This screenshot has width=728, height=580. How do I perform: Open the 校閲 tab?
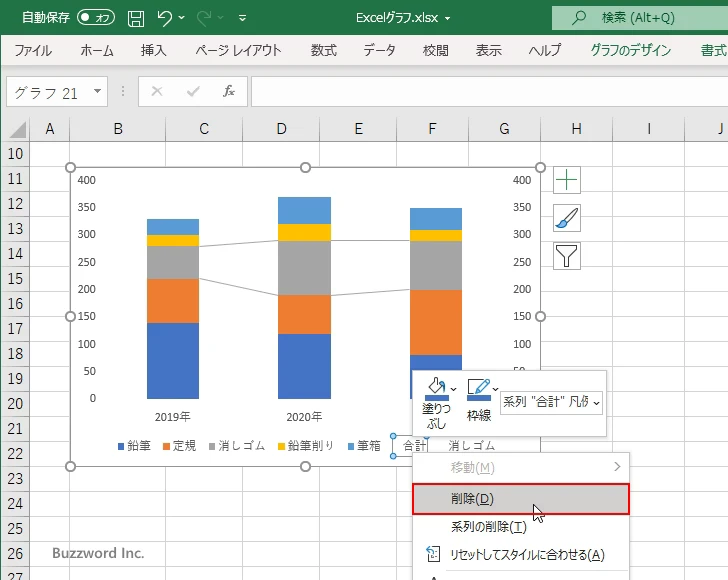point(436,50)
